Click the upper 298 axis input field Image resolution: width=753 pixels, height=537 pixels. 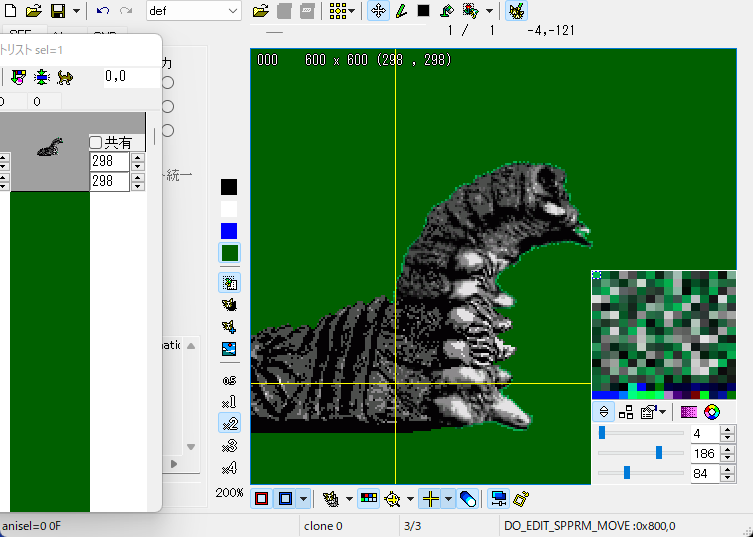click(x=109, y=161)
